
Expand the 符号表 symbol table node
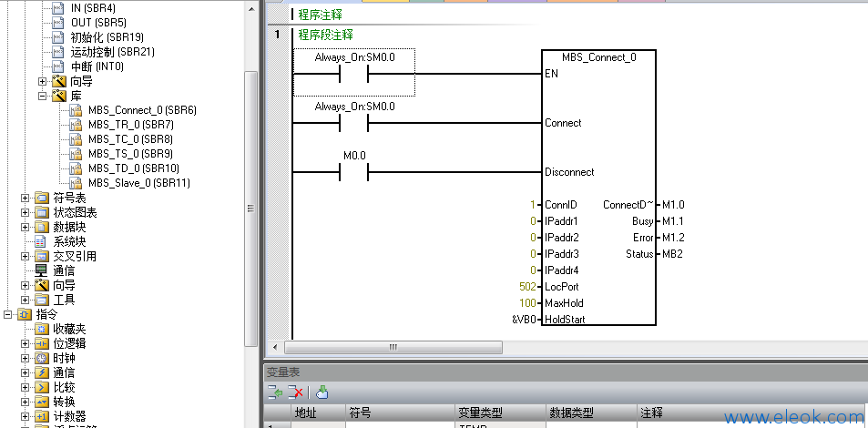pyautogui.click(x=25, y=198)
